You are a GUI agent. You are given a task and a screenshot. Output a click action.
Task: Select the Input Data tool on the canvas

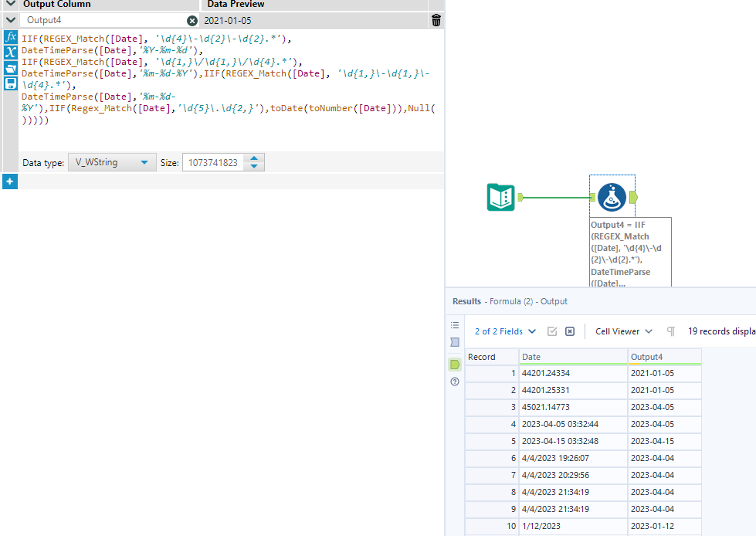coord(500,198)
